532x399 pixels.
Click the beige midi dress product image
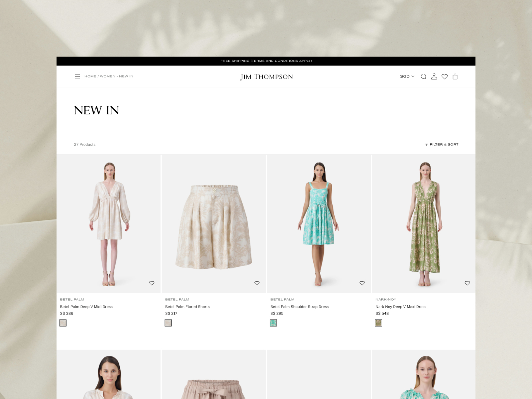108,224
